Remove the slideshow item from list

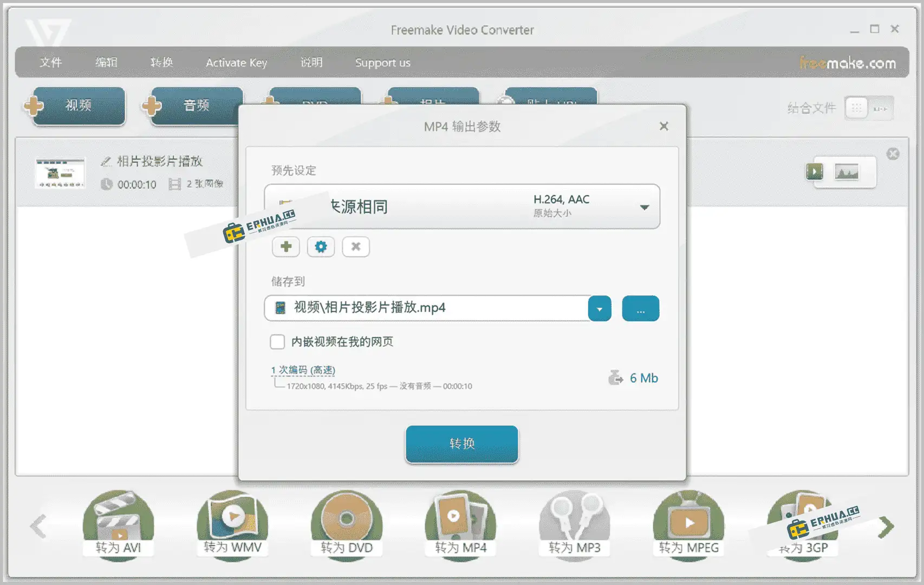(x=893, y=154)
